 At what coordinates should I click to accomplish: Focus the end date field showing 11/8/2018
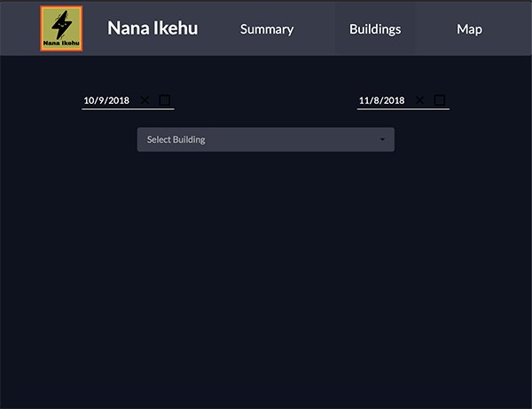coord(403,101)
